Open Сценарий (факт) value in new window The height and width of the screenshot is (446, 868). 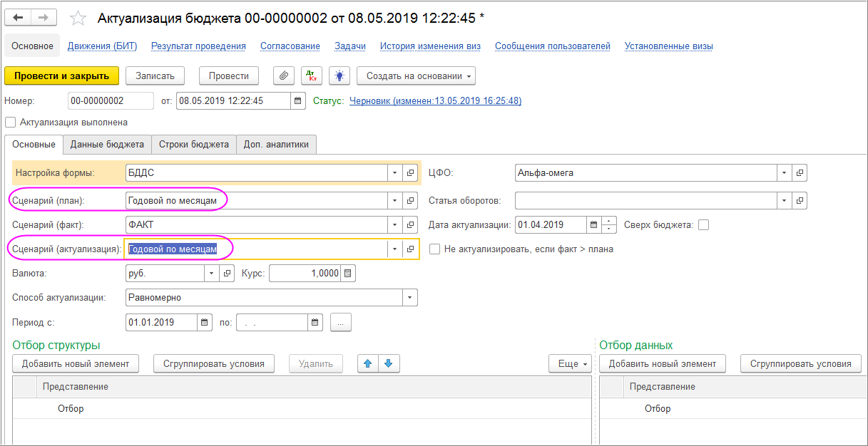click(x=411, y=225)
